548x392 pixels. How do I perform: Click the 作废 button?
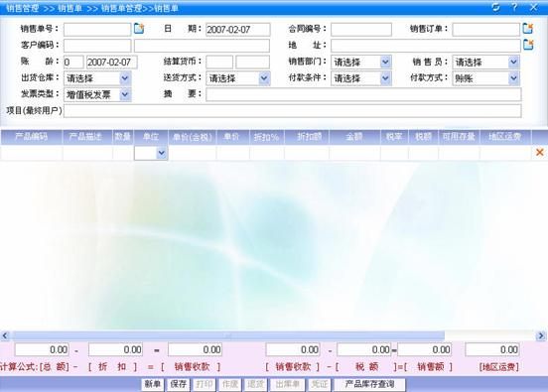pos(230,384)
